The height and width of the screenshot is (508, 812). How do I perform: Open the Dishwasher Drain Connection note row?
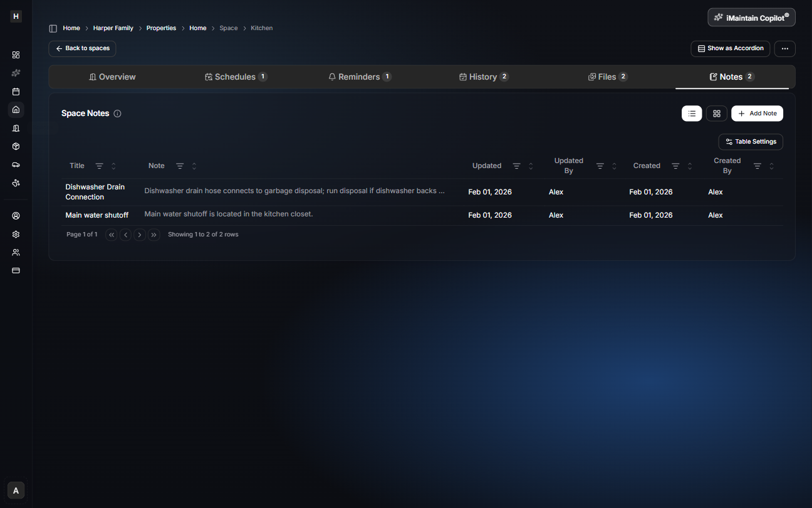(95, 192)
